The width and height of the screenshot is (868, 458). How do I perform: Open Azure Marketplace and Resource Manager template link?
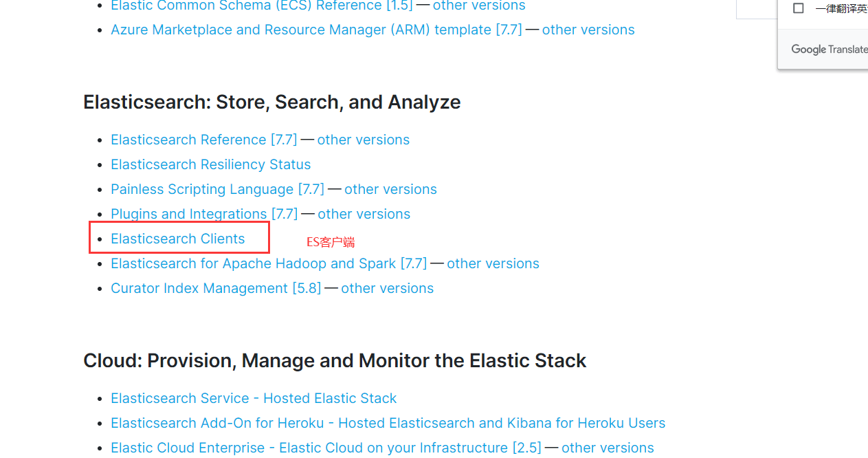click(316, 30)
